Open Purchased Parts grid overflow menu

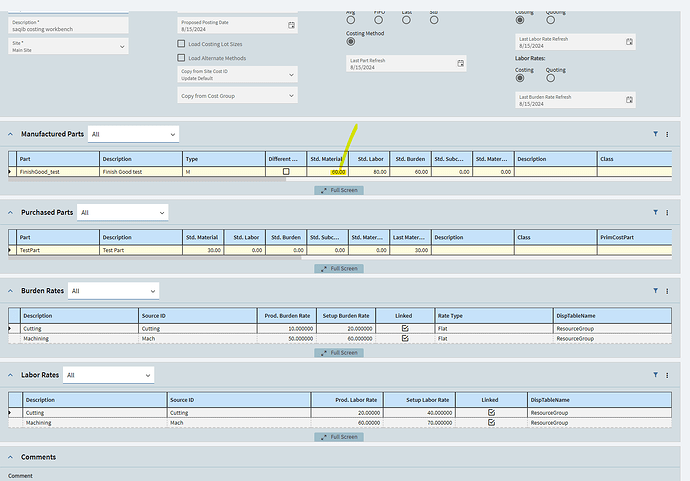coord(667,213)
